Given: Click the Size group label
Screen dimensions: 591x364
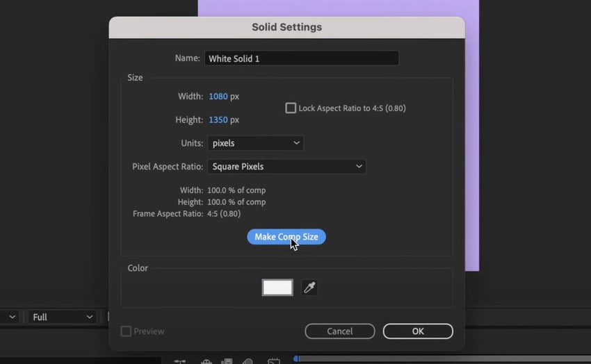Looking at the screenshot, I should (135, 78).
